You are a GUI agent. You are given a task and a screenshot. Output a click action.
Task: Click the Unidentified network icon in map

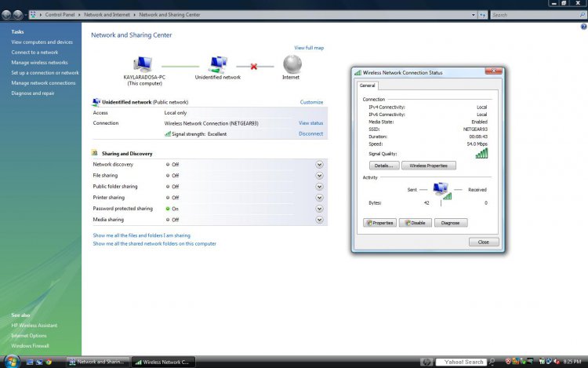[218, 64]
